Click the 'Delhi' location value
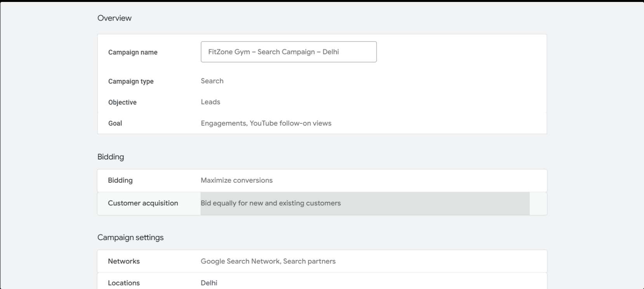The width and height of the screenshot is (644, 289). (209, 283)
